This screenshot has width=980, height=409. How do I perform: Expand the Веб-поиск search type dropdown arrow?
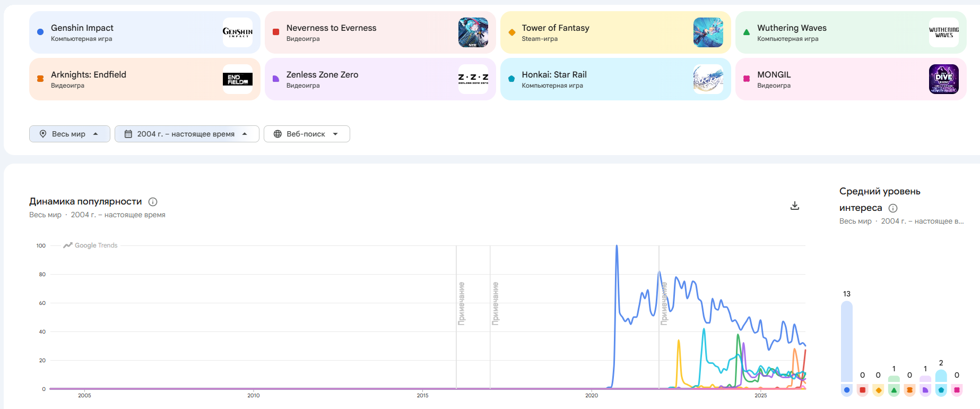pyautogui.click(x=335, y=134)
